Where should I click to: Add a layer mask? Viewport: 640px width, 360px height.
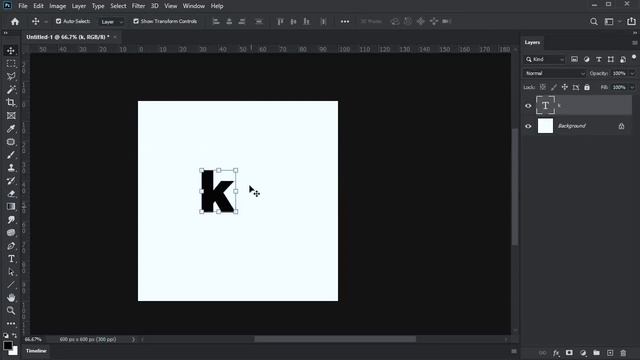click(x=569, y=353)
